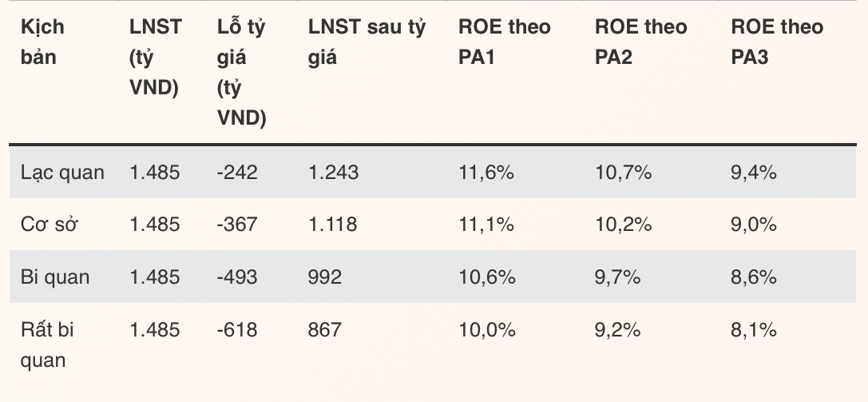Click the -242 exchange loss cell

tap(237, 172)
